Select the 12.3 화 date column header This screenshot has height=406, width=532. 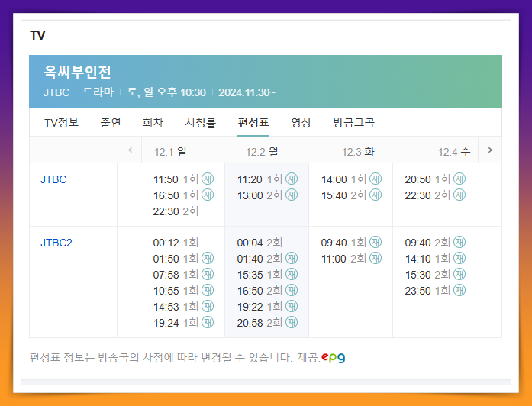pyautogui.click(x=358, y=152)
